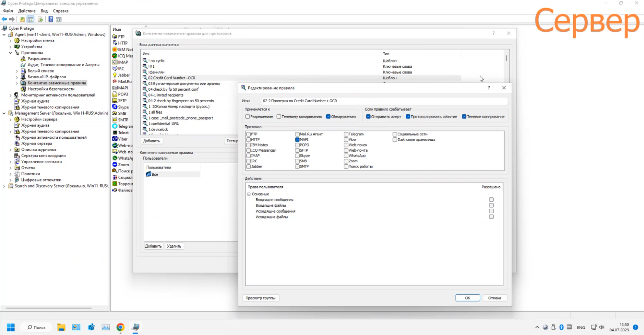Click the rule name input field
The width and height of the screenshot is (644, 335).
tap(383, 101)
